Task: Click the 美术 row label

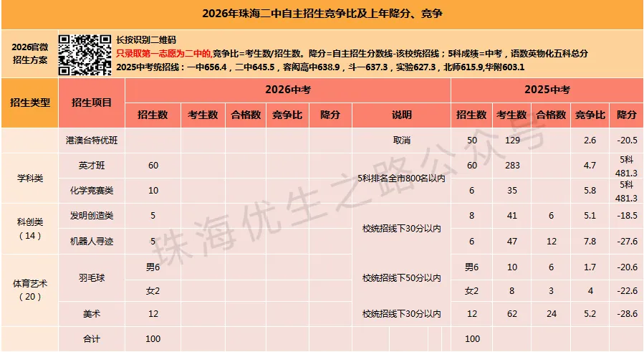Action: coord(92,314)
